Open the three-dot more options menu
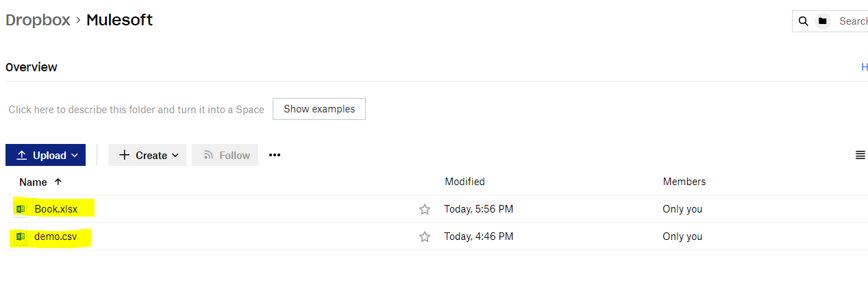Screen dimensions: 868x303 [x=275, y=155]
